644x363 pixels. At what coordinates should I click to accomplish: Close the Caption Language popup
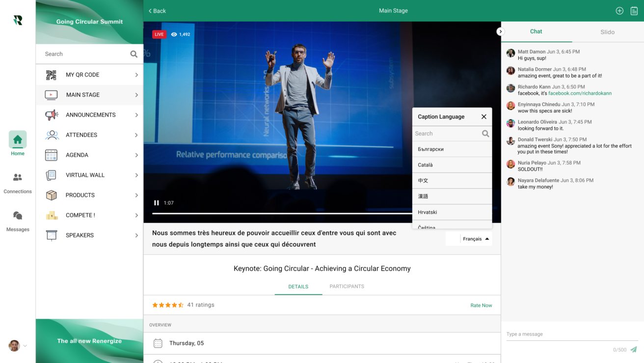484,116
